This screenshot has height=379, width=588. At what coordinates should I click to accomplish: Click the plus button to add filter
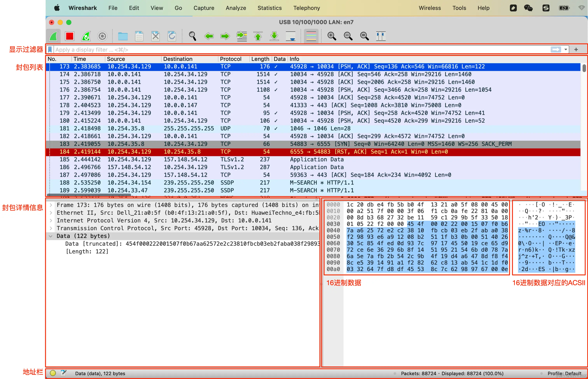tap(576, 50)
